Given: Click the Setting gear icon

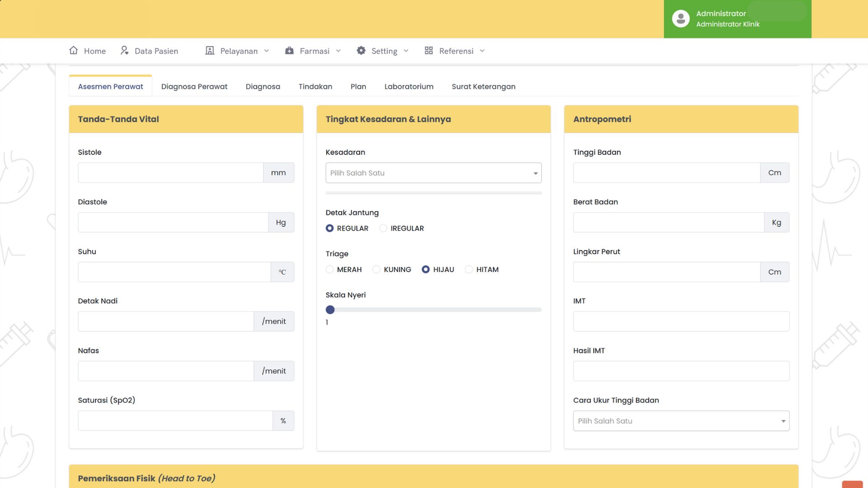Looking at the screenshot, I should coord(361,51).
